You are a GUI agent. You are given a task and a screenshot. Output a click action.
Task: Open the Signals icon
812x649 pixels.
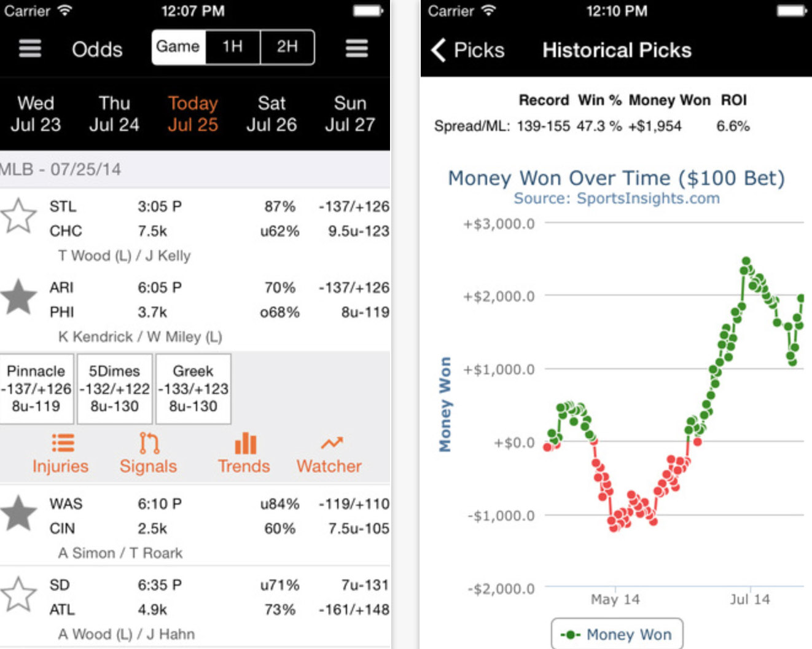click(149, 443)
